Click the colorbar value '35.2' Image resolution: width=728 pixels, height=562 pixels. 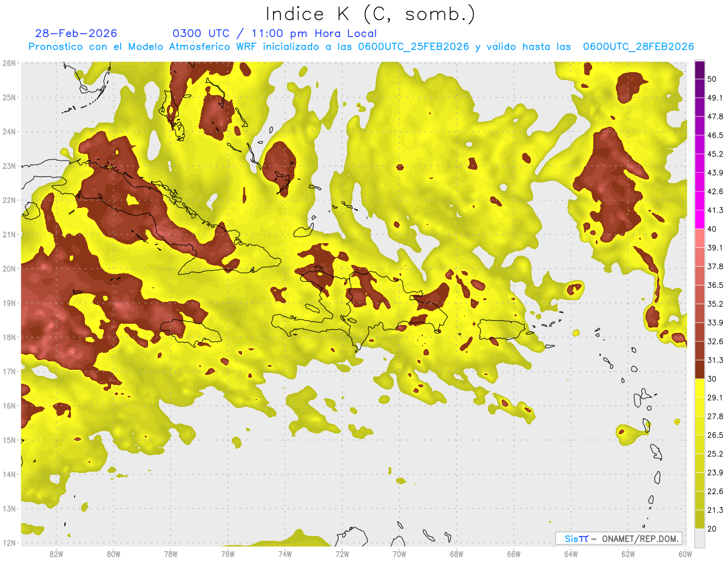point(715,304)
